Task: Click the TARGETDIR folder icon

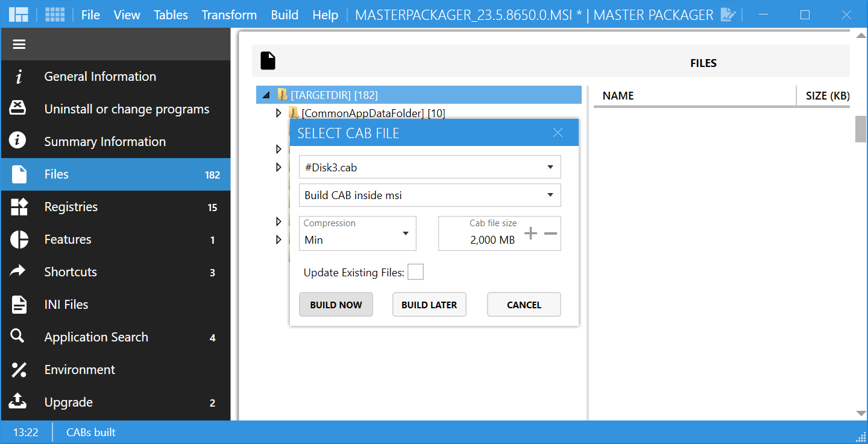Action: coord(282,95)
